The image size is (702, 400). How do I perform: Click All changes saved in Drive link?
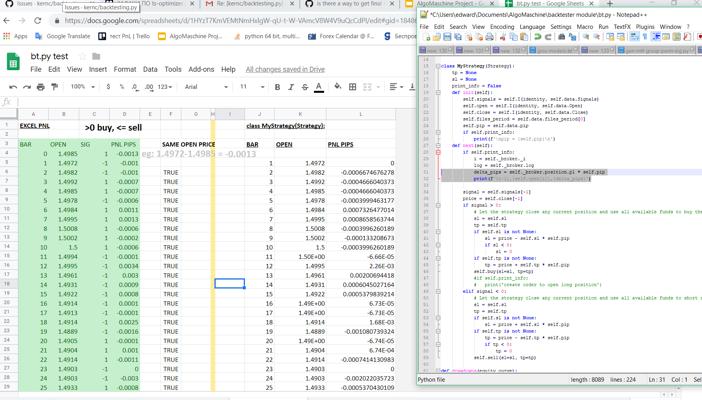coord(285,69)
